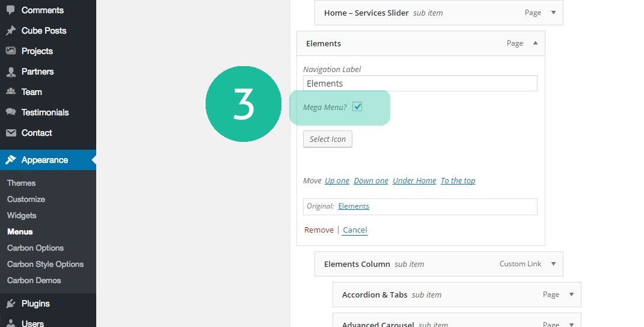Expand the Home – Services Slider item
This screenshot has width=644, height=327.
(x=553, y=13)
